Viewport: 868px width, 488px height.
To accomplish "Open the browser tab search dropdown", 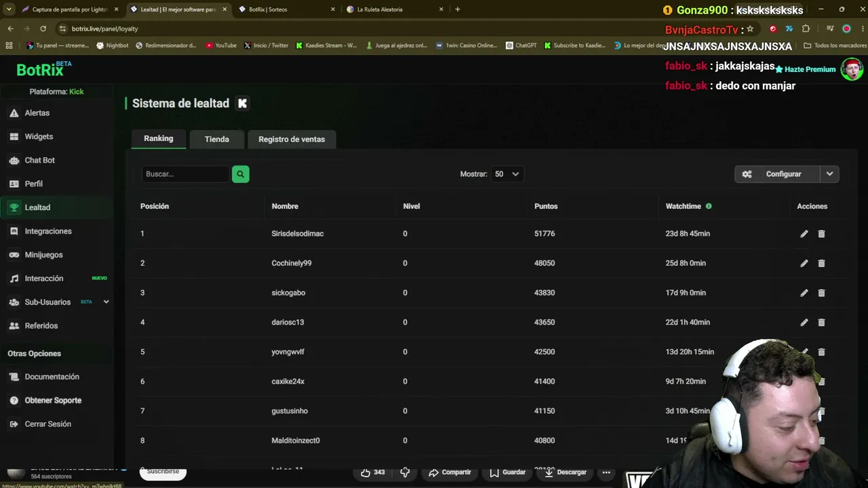I will point(9,9).
